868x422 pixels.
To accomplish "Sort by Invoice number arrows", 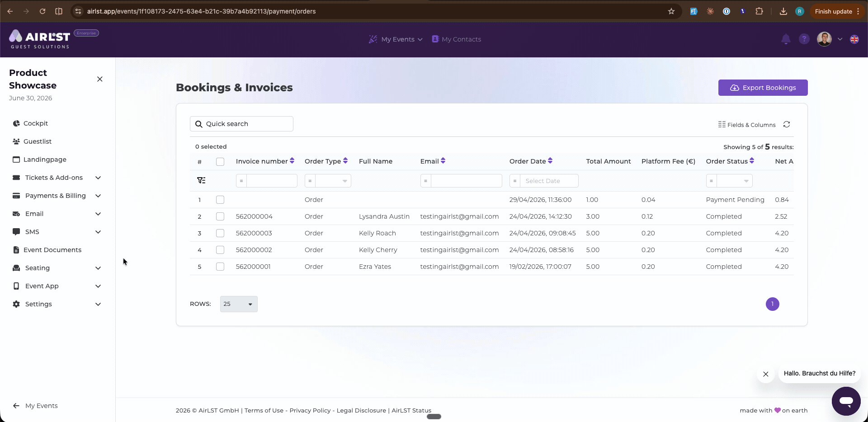I will pos(292,161).
